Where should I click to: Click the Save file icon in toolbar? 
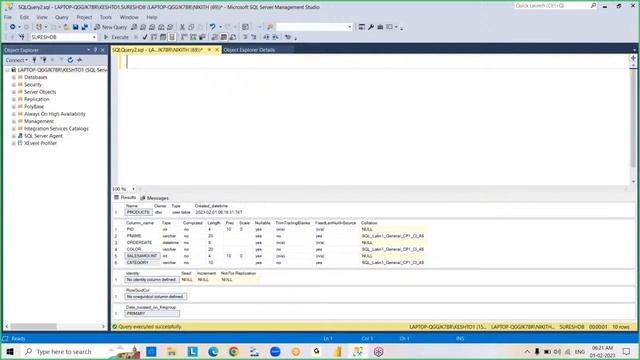click(x=76, y=27)
